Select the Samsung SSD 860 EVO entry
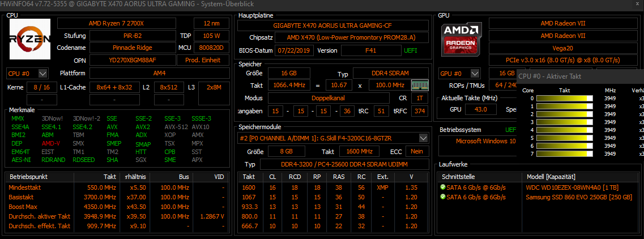 click(579, 197)
